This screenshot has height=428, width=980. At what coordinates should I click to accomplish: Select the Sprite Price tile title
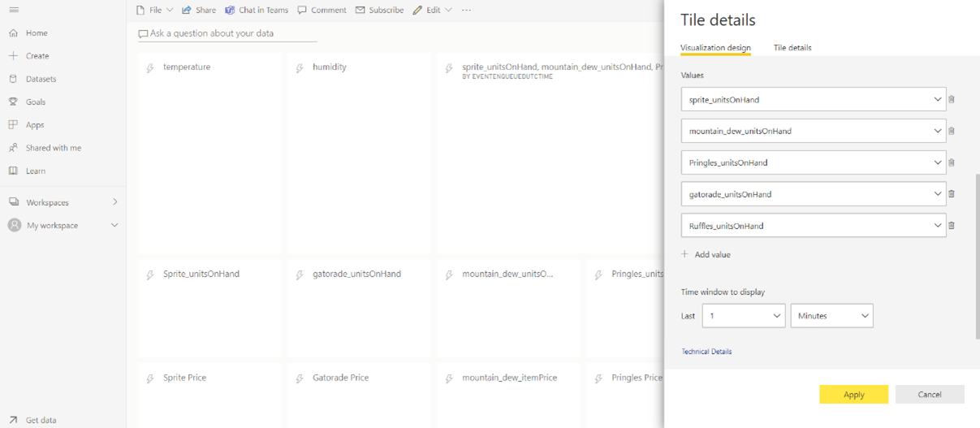point(184,378)
